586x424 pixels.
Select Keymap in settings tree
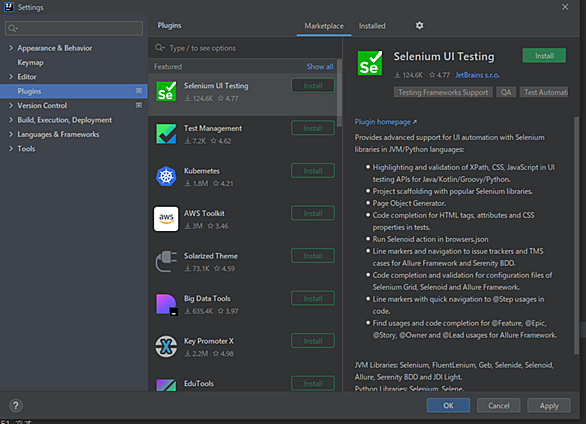tap(30, 62)
